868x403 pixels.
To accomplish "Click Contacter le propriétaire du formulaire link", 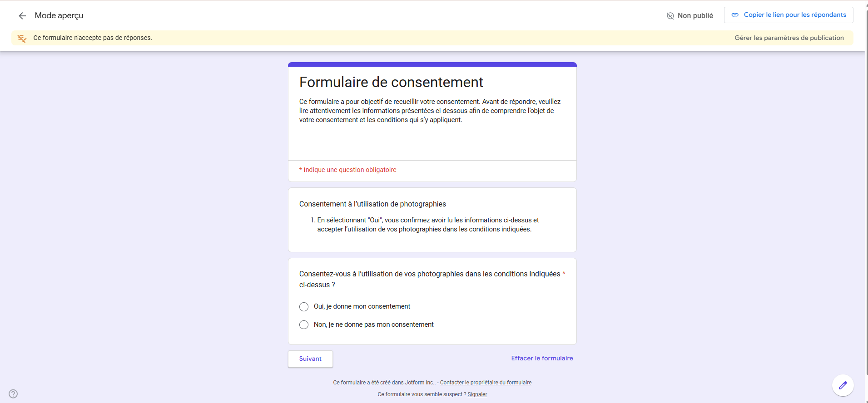I will 486,383.
